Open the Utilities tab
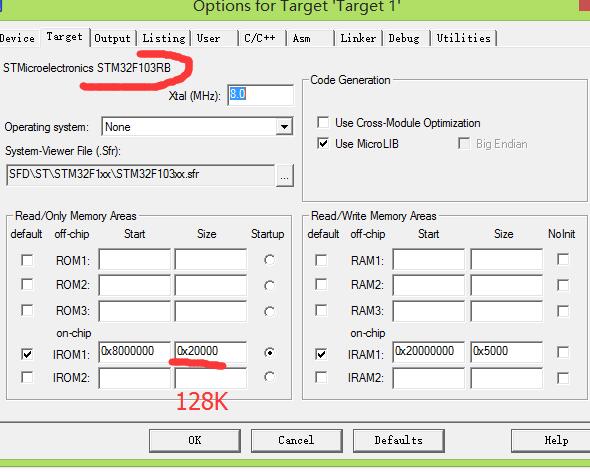Viewport: 590px width, 472px height. click(464, 38)
